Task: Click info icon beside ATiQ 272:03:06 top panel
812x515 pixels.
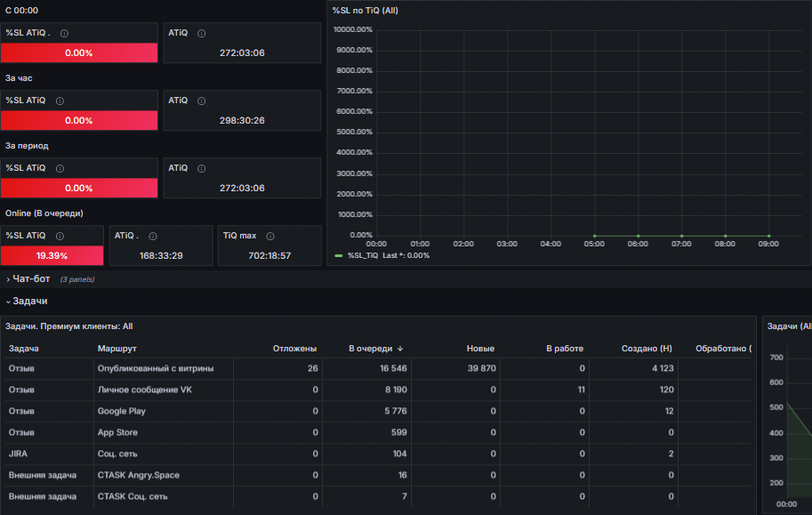Action: (202, 33)
